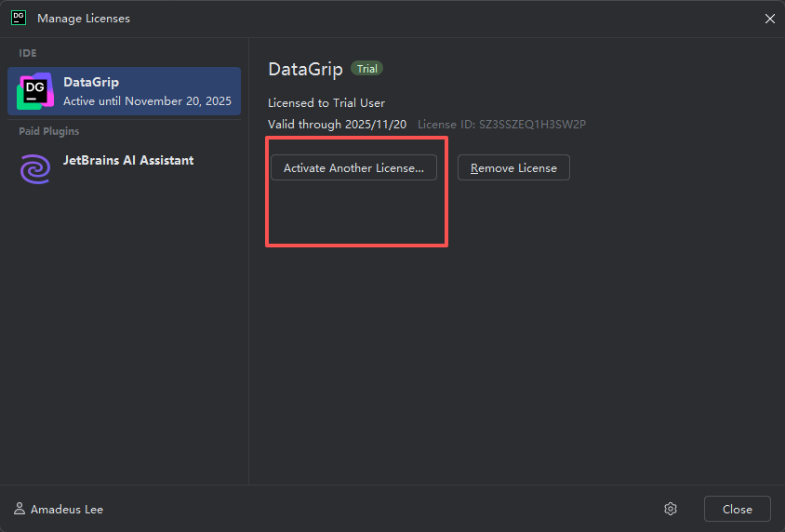Open the settings gear icon
The height and width of the screenshot is (532, 785).
[671, 509]
